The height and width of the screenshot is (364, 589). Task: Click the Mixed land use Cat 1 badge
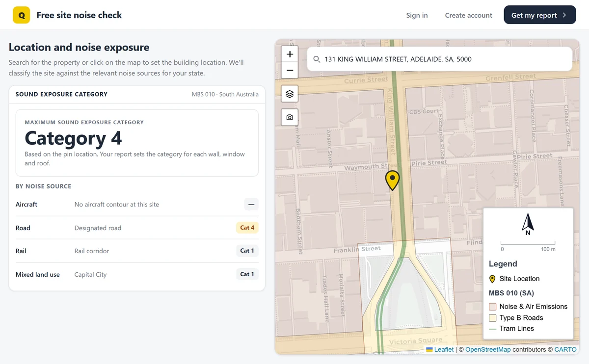(247, 274)
